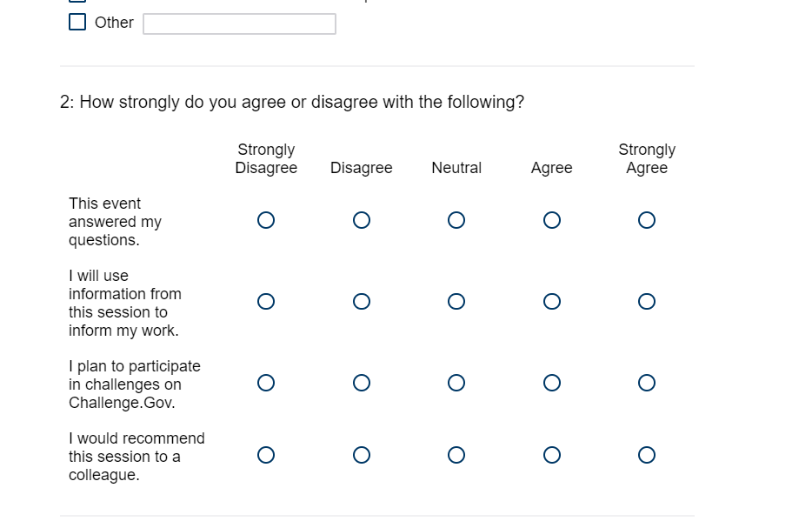Select Strongly Disagree for Challenge.Gov participation
Image resolution: width=812 pixels, height=528 pixels.
click(x=266, y=383)
